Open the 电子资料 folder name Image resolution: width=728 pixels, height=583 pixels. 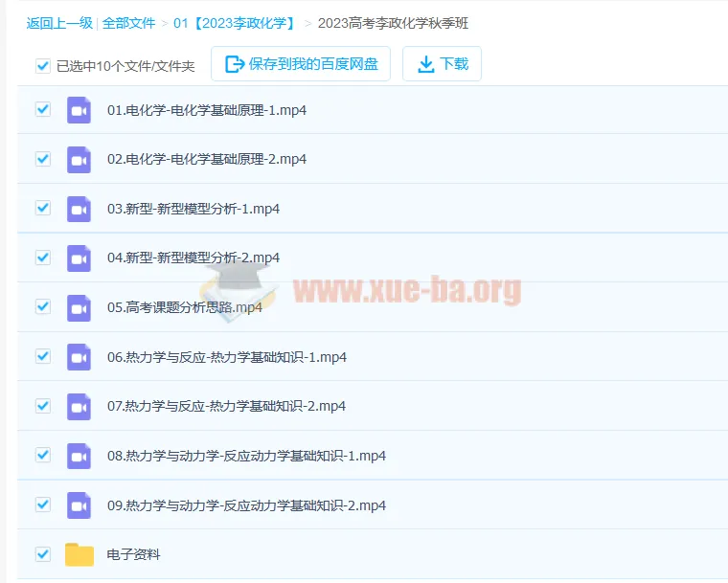[x=134, y=554]
